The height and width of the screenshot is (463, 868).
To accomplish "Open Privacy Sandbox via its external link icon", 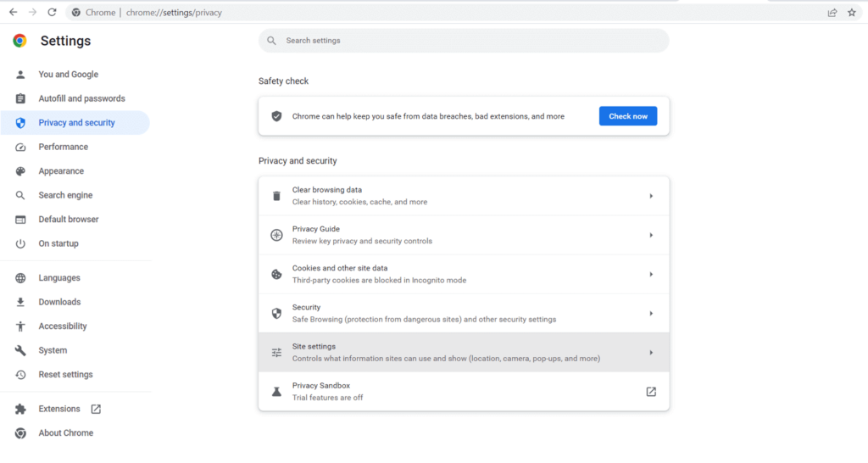I will [651, 392].
